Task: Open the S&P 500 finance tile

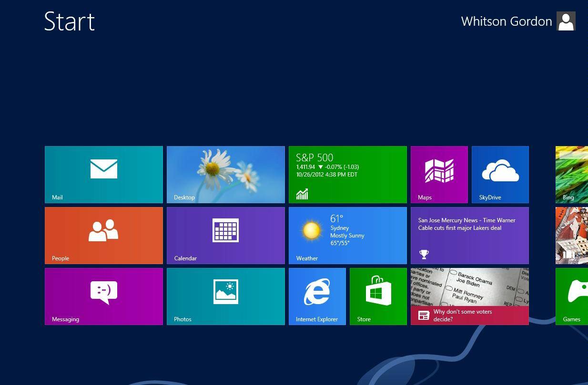Action: coord(347,174)
